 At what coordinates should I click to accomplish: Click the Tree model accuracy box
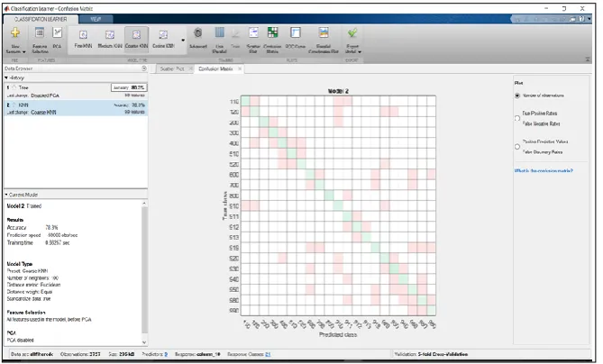tap(129, 87)
